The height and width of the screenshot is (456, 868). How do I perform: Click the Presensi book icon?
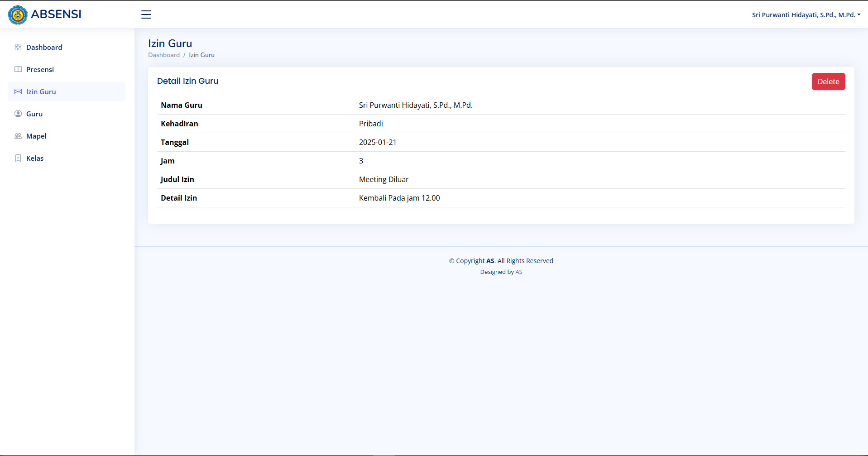coord(18,69)
